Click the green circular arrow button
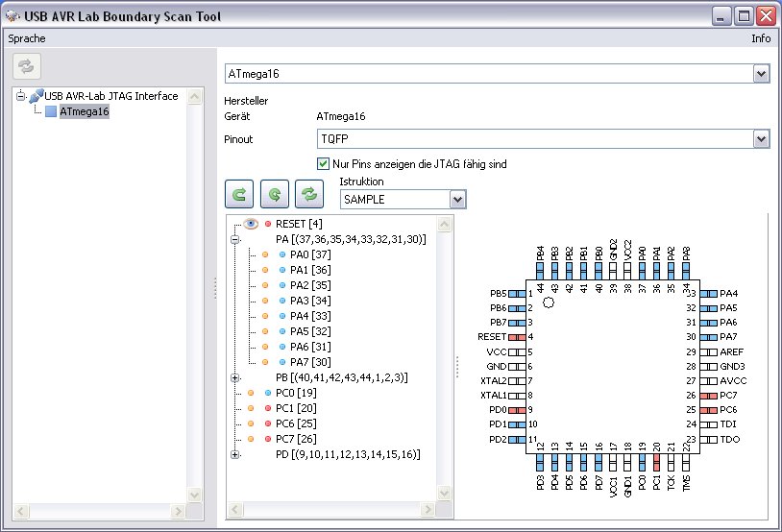The width and height of the screenshot is (782, 532). click(275, 193)
